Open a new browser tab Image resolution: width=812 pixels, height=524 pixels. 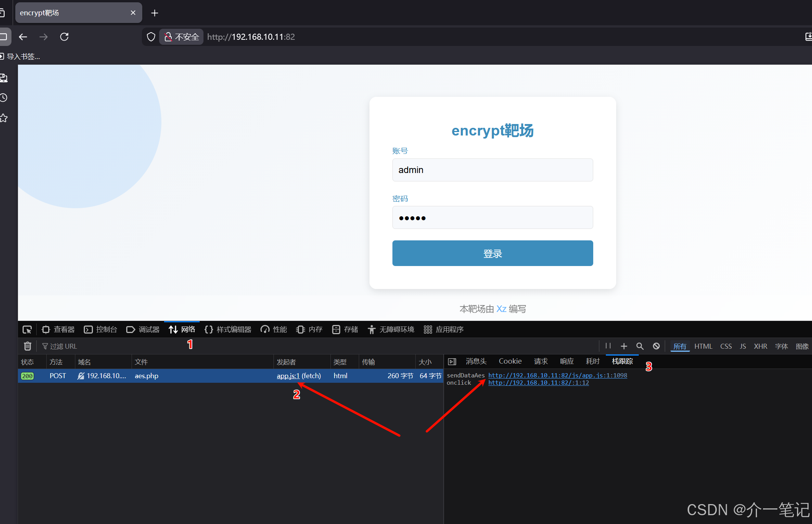pos(155,13)
